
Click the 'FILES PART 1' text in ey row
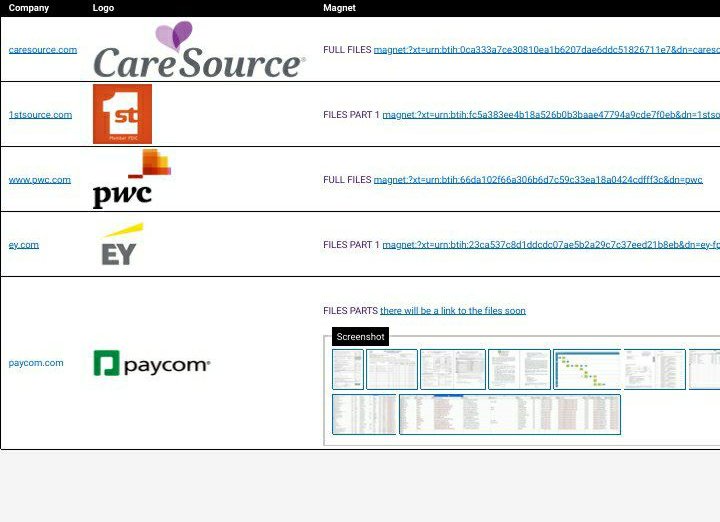coord(351,245)
